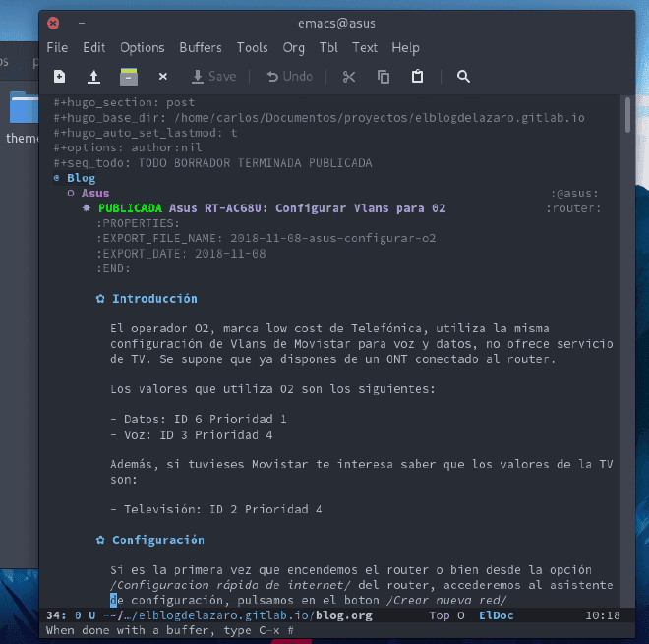
Task: Click the U coding indicator in mode line
Action: [91, 615]
